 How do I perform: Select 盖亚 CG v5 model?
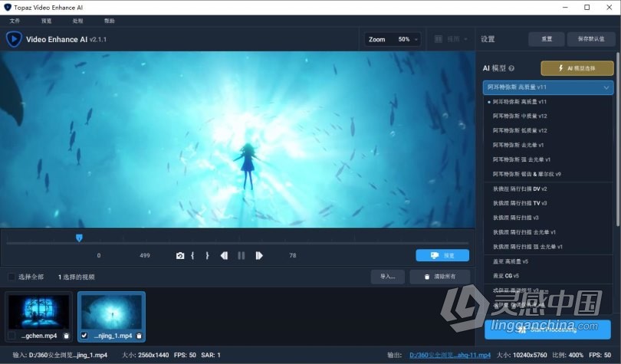tap(548, 276)
